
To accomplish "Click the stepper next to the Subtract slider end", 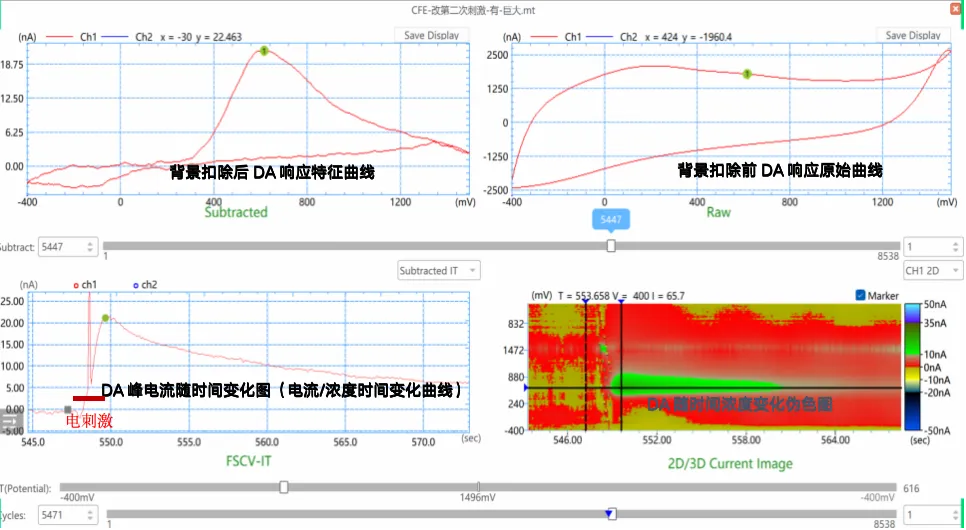I will (x=957, y=246).
